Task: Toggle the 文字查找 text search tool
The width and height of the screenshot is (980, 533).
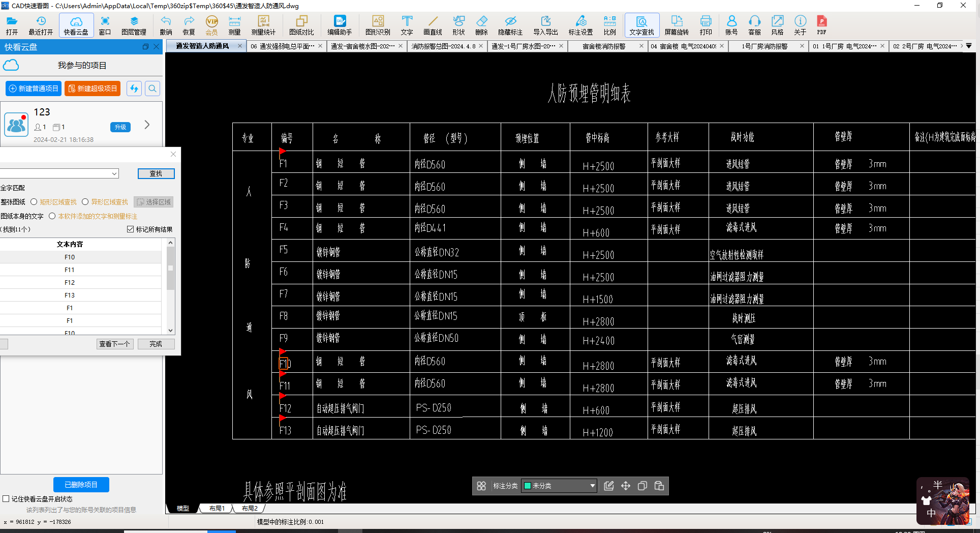Action: (641, 25)
